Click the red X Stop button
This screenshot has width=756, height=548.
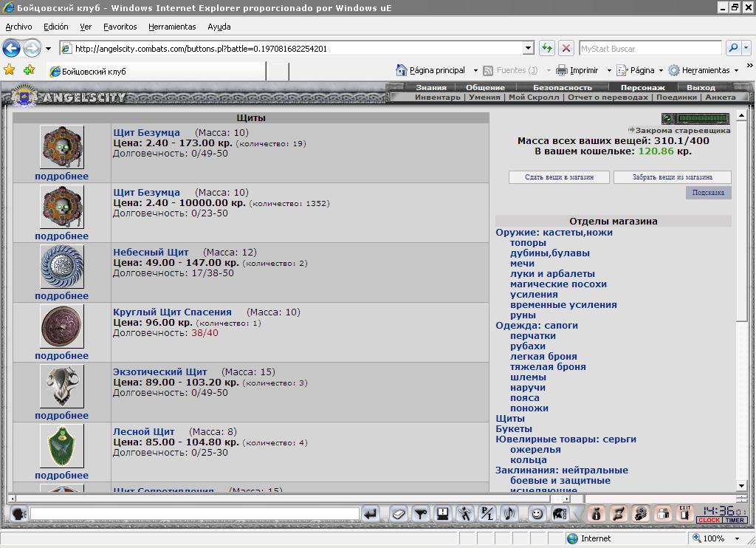point(566,48)
